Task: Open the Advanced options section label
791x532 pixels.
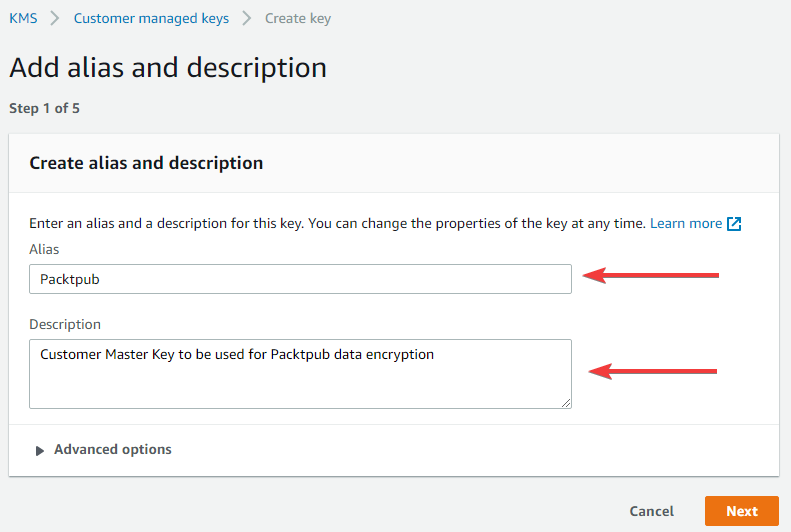Action: coord(113,449)
